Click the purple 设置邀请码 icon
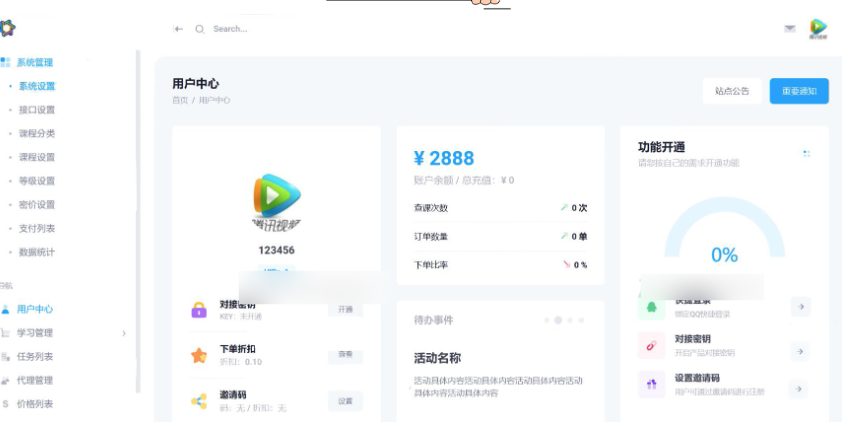The width and height of the screenshot is (842, 431). (x=651, y=384)
